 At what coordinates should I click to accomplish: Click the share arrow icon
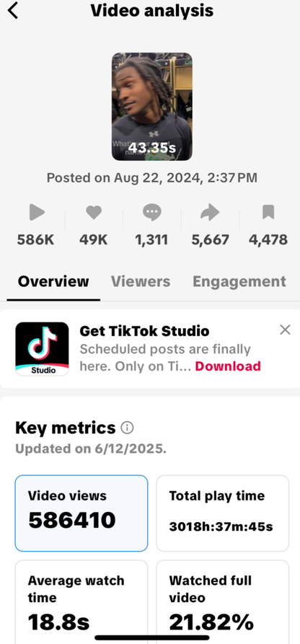210,212
